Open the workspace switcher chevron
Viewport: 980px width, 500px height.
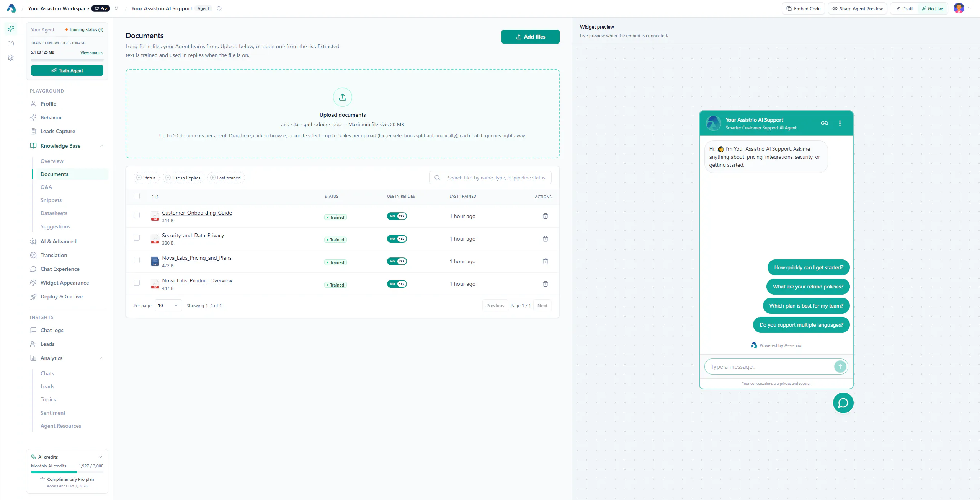coord(116,8)
